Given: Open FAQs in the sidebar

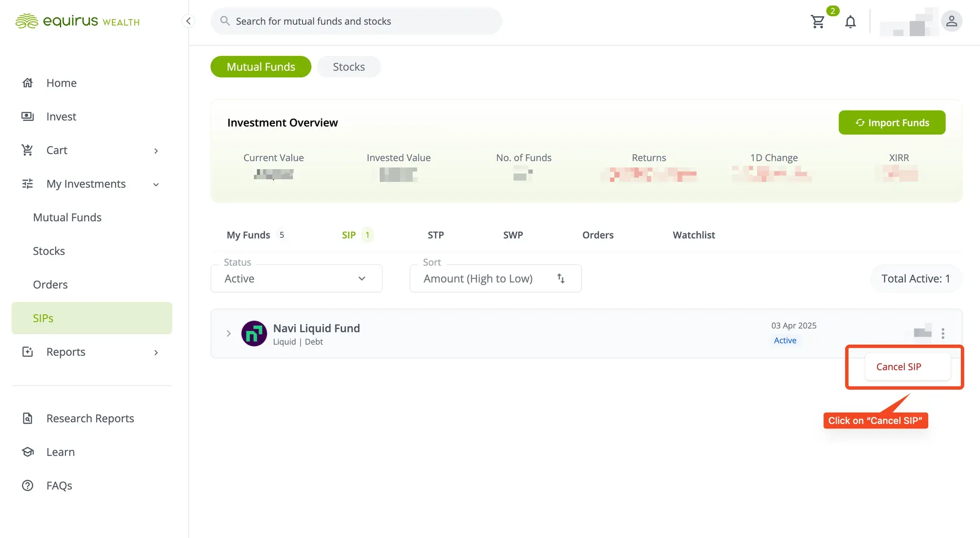Looking at the screenshot, I should tap(59, 485).
